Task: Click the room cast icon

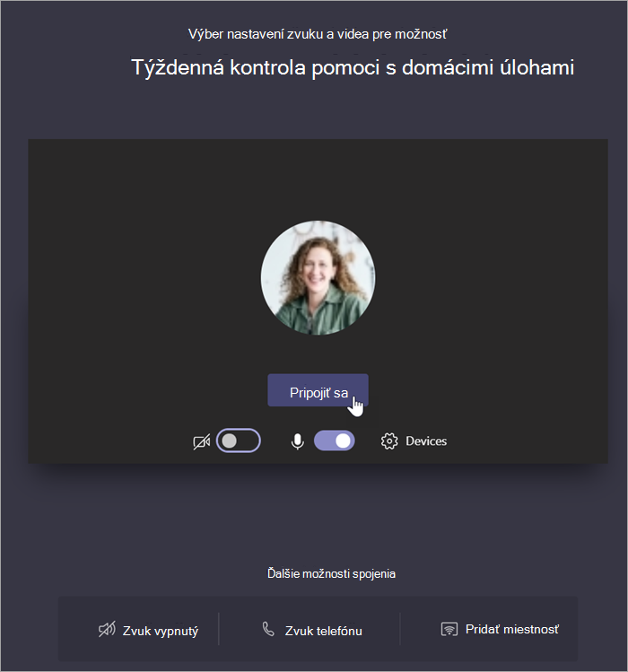Action: [x=449, y=629]
